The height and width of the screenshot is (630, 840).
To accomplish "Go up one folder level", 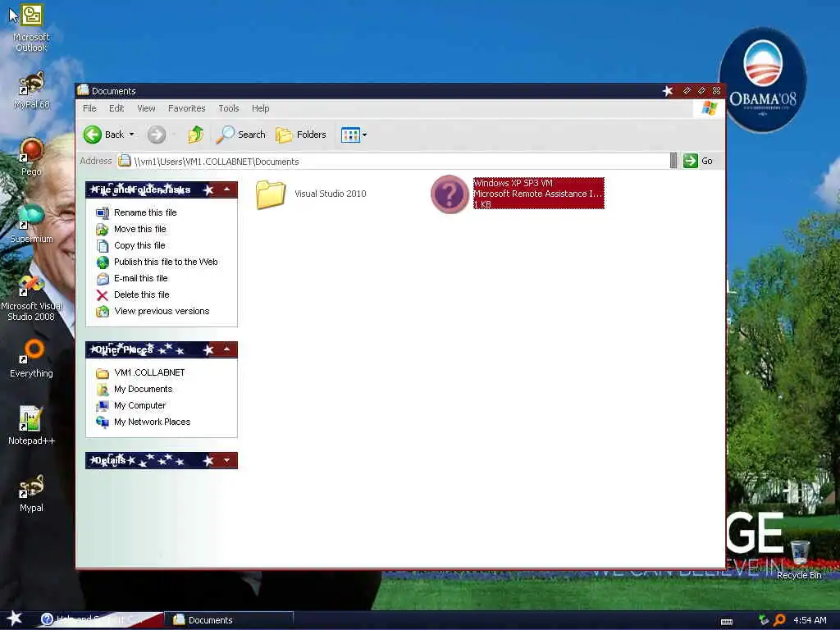I will click(196, 135).
